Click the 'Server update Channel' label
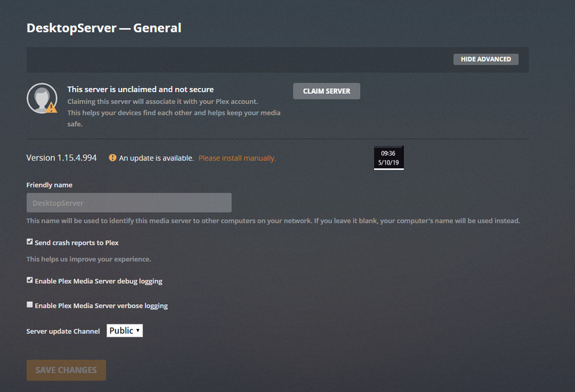 [63, 331]
